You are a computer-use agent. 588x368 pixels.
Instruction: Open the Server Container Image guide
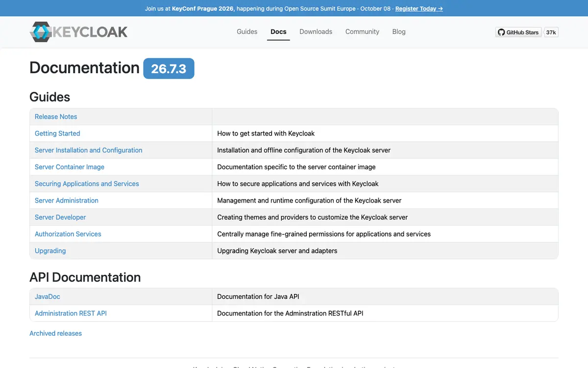coord(70,167)
